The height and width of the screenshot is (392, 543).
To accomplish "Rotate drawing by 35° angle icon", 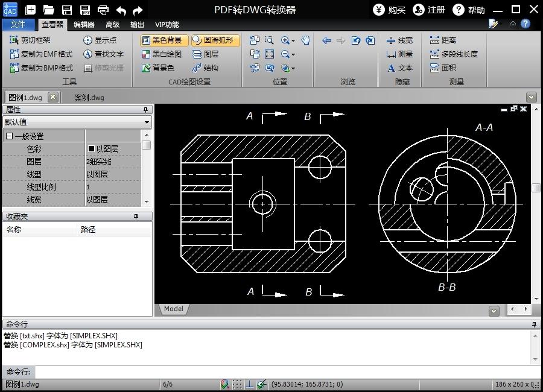I will click(255, 68).
